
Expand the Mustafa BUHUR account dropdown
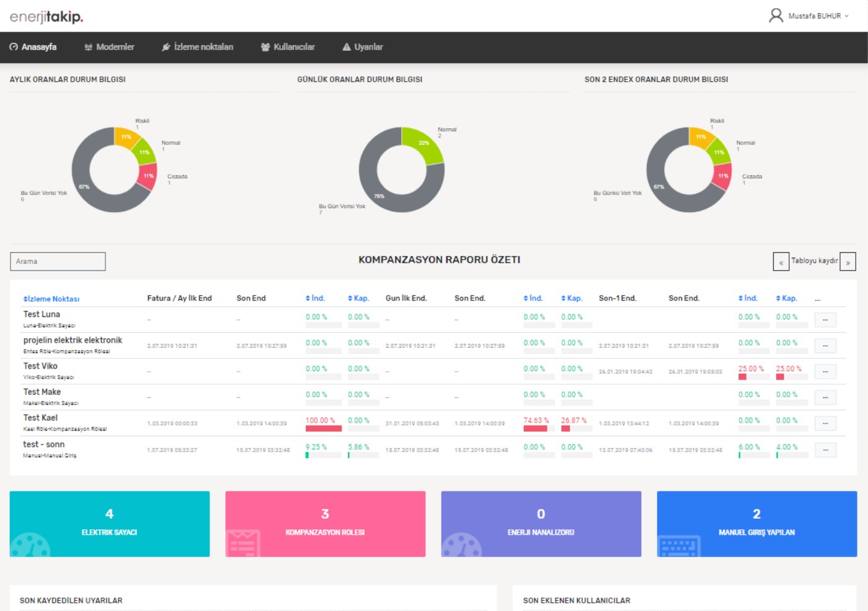[x=818, y=16]
